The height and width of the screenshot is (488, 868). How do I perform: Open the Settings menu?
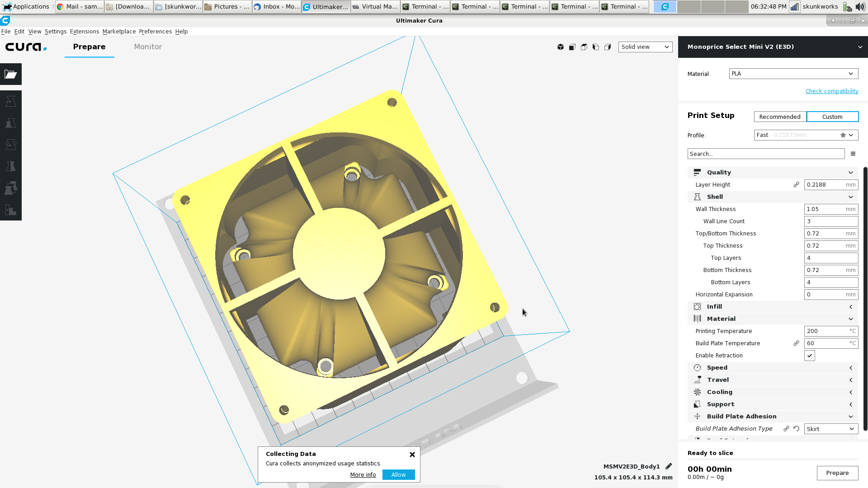point(56,31)
